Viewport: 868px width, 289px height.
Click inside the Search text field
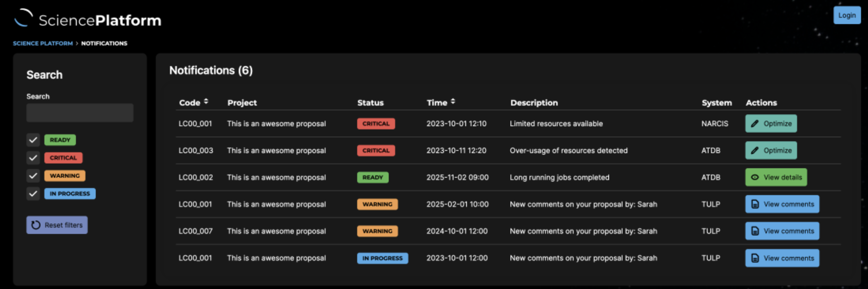[x=80, y=113]
